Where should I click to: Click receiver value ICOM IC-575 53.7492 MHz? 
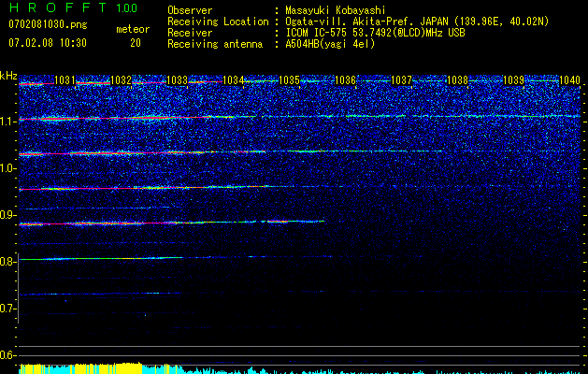pyautogui.click(x=376, y=33)
